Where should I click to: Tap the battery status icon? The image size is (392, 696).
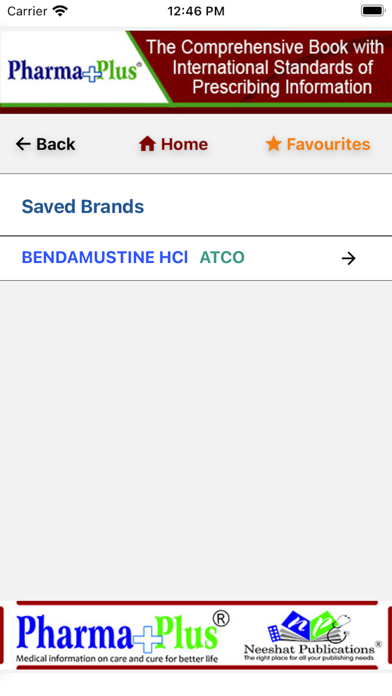click(372, 11)
